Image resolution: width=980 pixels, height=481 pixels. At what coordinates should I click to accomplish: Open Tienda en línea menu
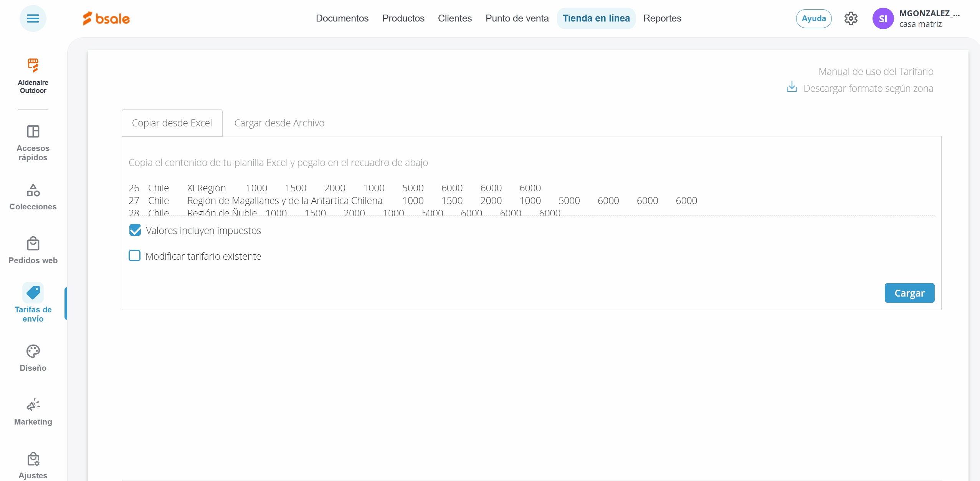click(596, 18)
